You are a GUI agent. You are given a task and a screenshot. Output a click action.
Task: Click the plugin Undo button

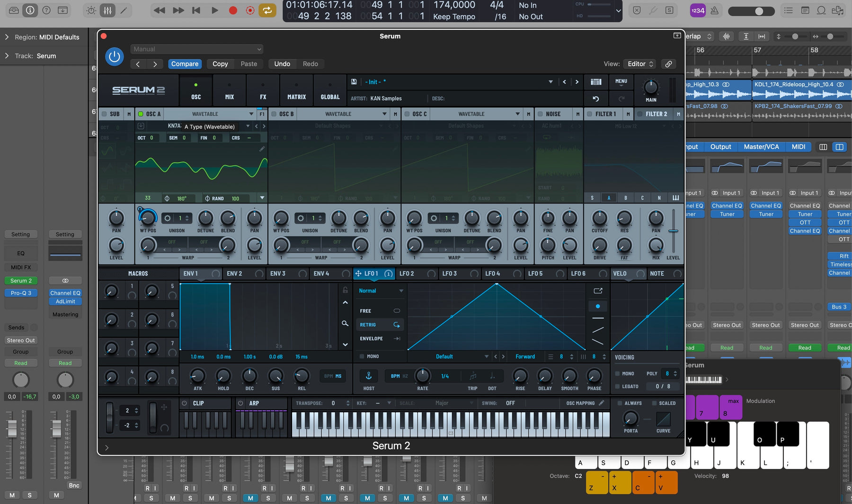pyautogui.click(x=282, y=64)
